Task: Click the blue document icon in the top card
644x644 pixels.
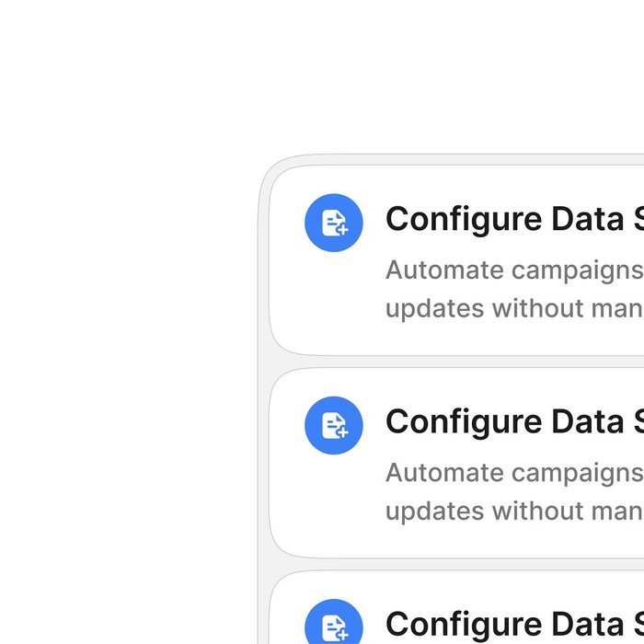Action: tap(334, 223)
